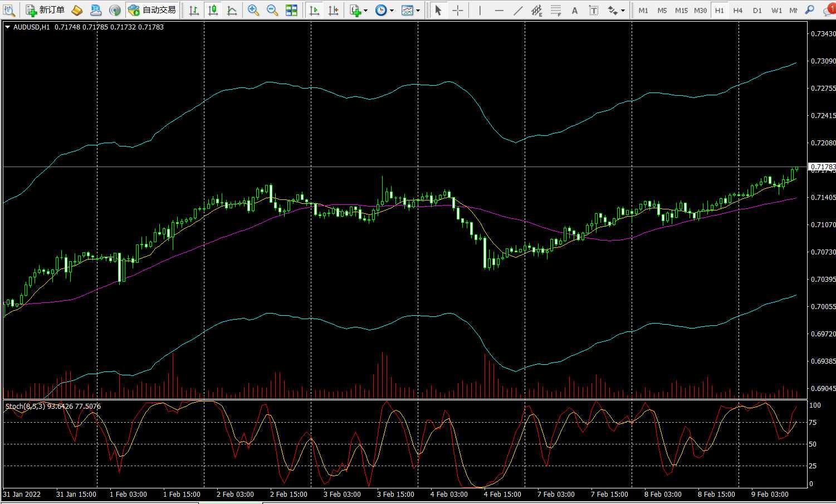Zoom in on the chart
This screenshot has width=836, height=504.
[253, 10]
